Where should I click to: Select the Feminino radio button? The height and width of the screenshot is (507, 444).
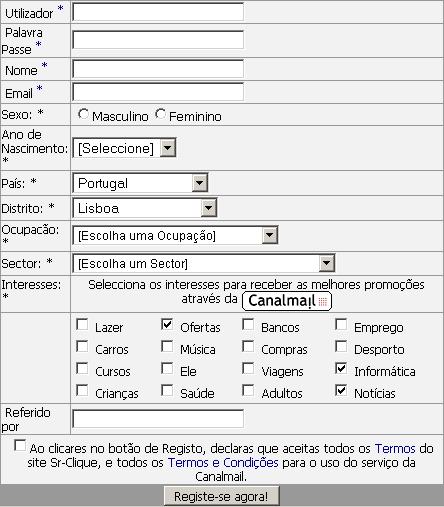tap(160, 114)
